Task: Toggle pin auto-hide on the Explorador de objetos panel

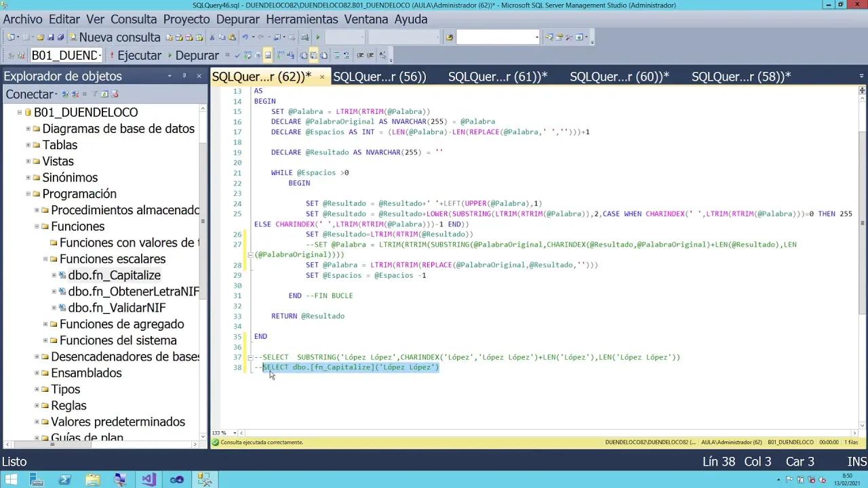Action: (184, 76)
